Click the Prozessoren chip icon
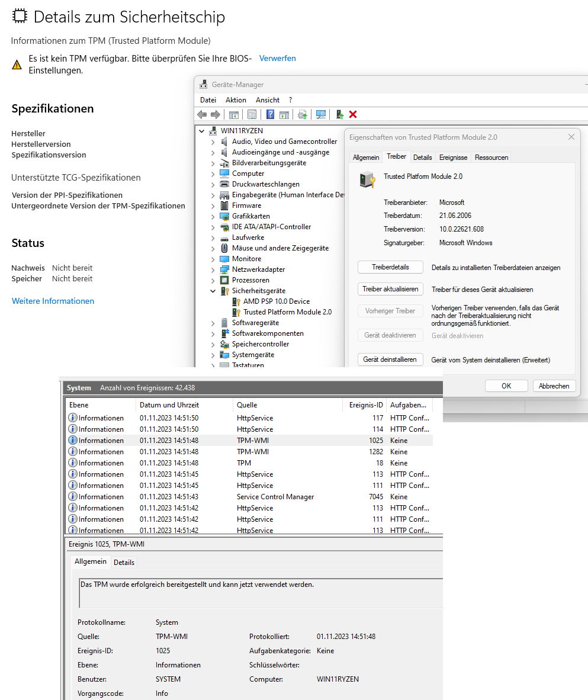The width and height of the screenshot is (588, 700). pyautogui.click(x=224, y=280)
